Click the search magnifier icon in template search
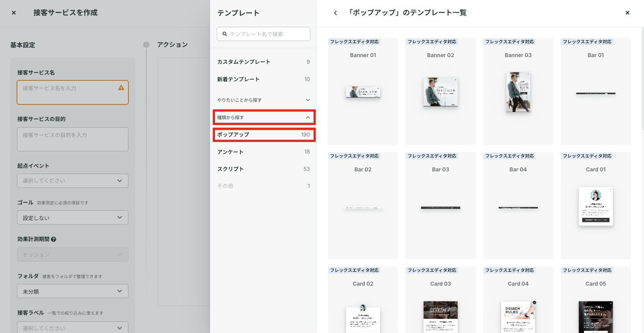 [x=225, y=34]
